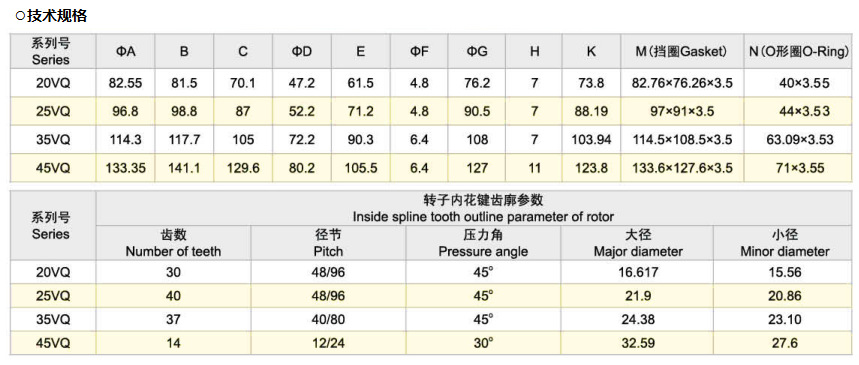Select the 30° pressure angle cell
Image resolution: width=859 pixels, height=365 pixels.
coord(483,343)
